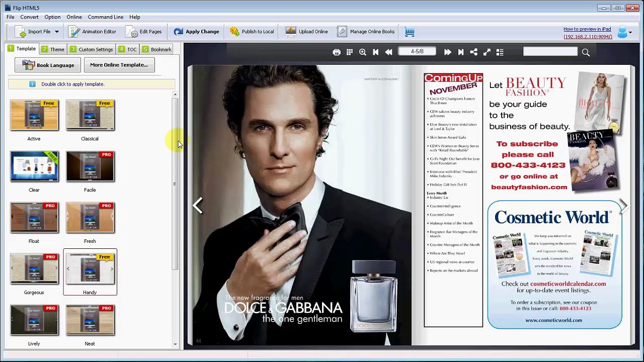Select the Handy template thumbnail
This screenshot has width=644, height=362.
(90, 272)
